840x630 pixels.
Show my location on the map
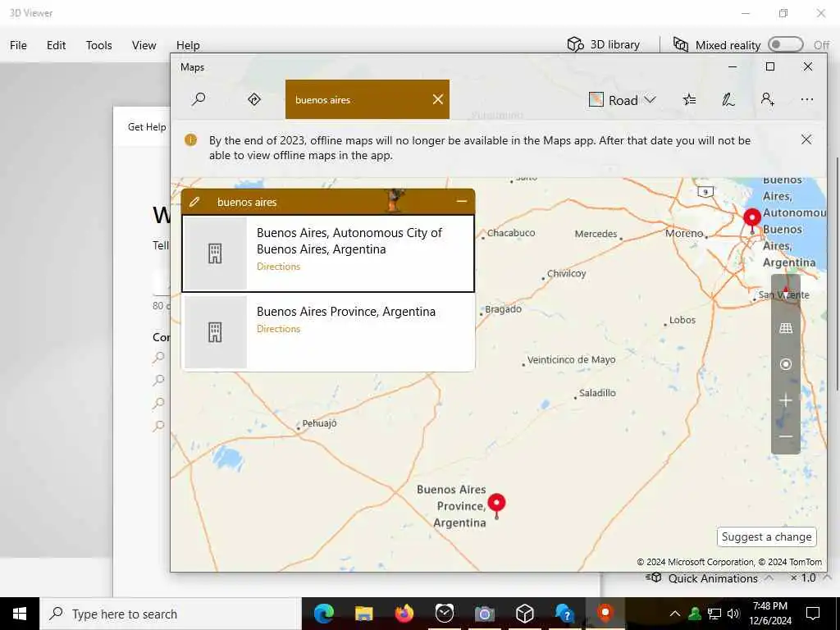pyautogui.click(x=786, y=364)
